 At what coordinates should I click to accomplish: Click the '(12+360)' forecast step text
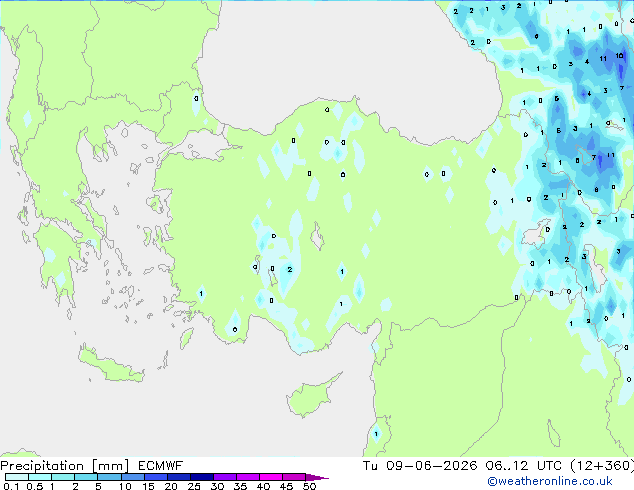point(602,466)
